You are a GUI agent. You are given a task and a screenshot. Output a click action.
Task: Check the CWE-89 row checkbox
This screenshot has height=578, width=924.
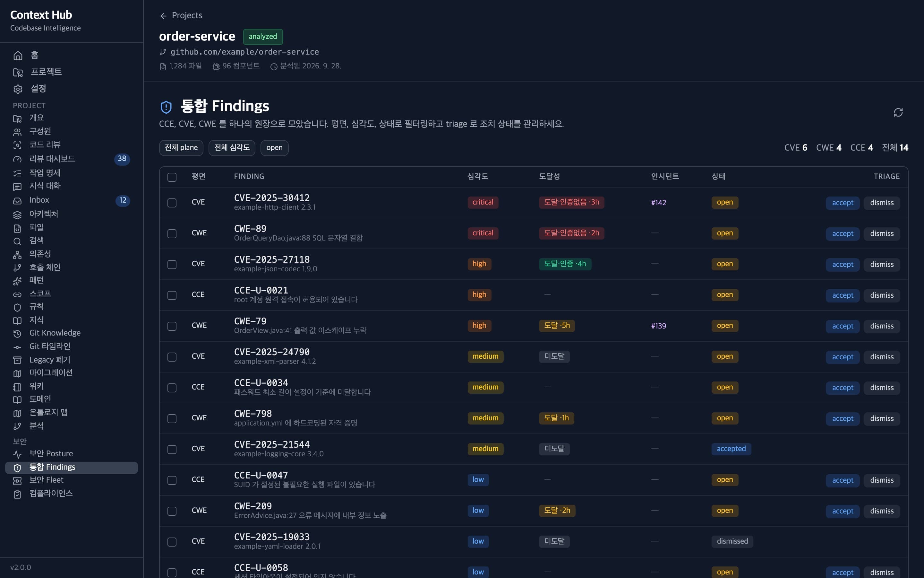click(172, 233)
